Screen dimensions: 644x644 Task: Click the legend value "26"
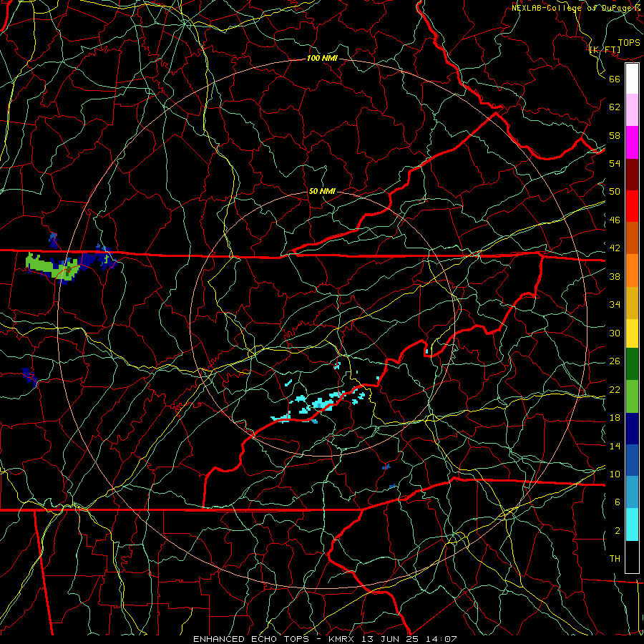[615, 361]
